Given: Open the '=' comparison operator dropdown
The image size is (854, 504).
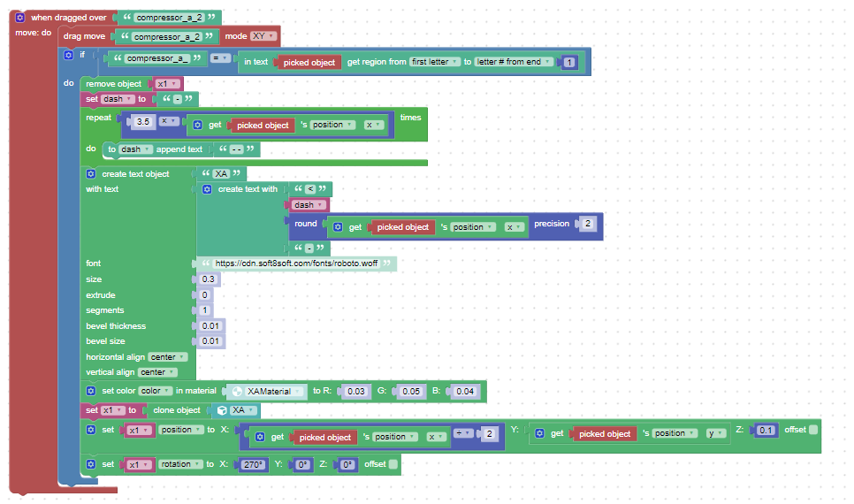Looking at the screenshot, I should (x=219, y=57).
